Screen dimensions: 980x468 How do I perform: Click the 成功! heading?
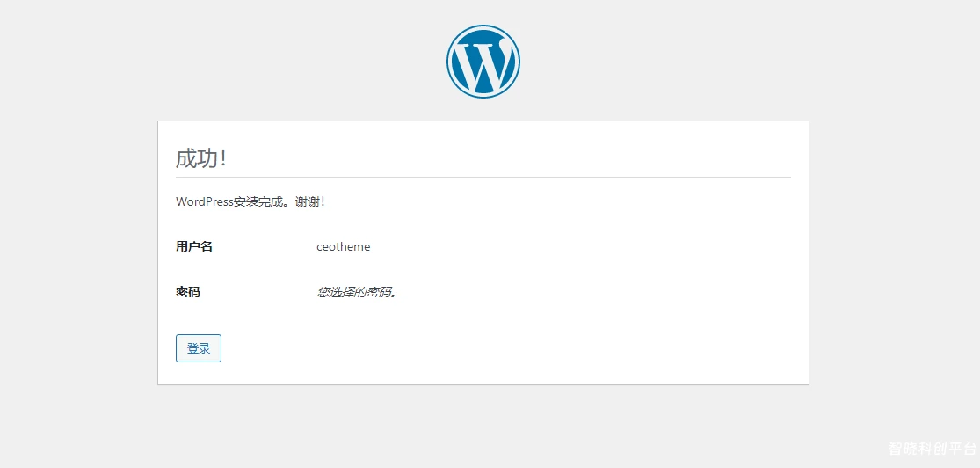201,158
